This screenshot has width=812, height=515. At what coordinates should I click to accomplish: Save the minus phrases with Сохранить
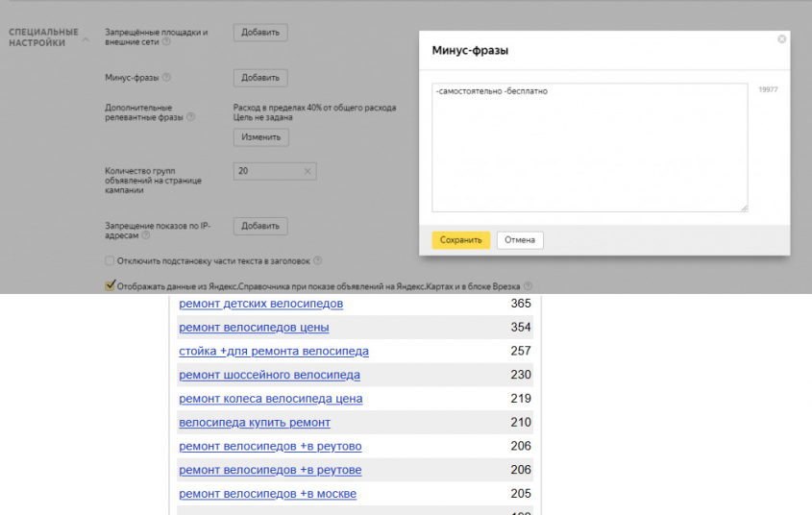pyautogui.click(x=460, y=240)
